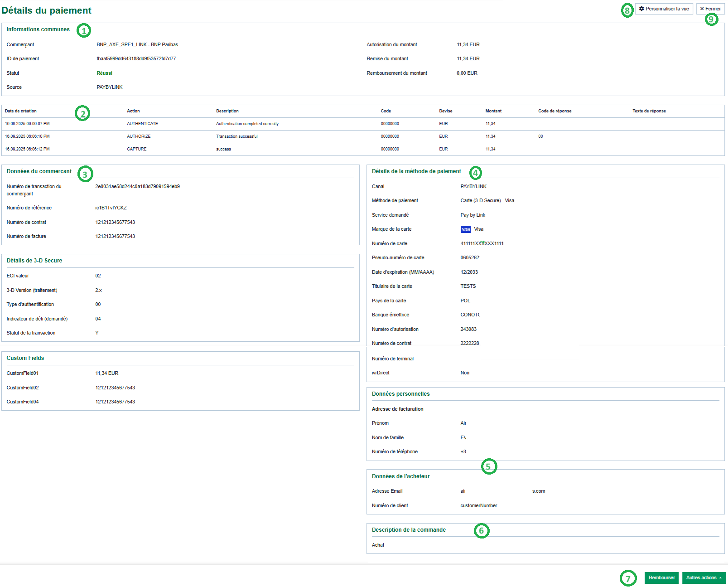The height and width of the screenshot is (587, 728).
Task: Click the expiration date 12/2033
Action: 469,272
